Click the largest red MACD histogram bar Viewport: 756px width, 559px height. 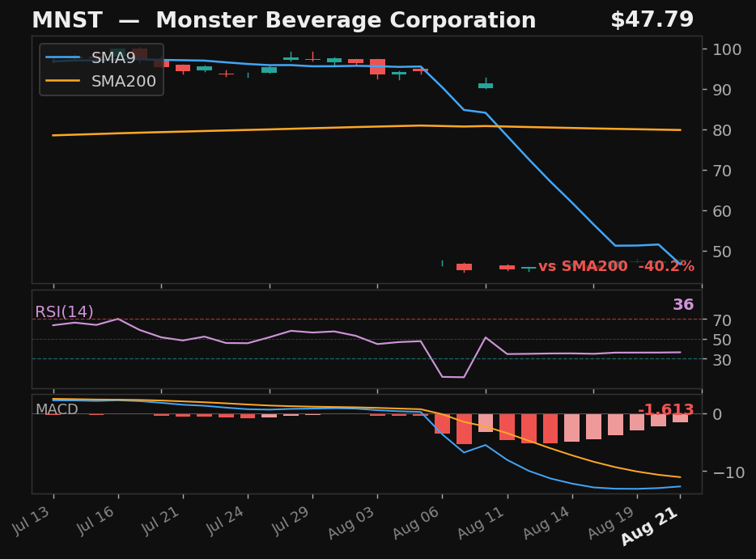pos(464,429)
